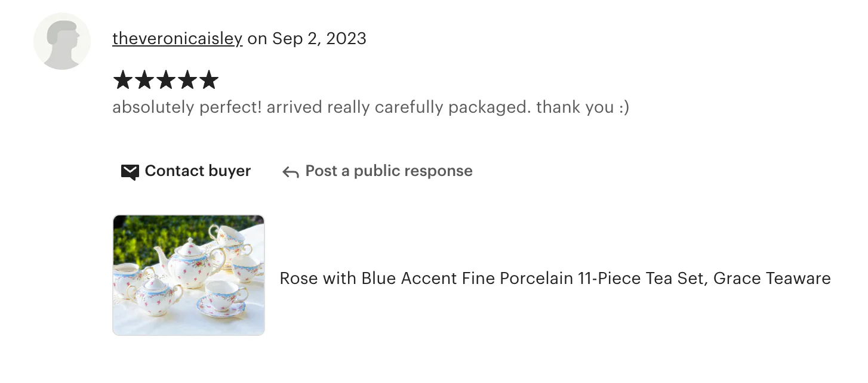The height and width of the screenshot is (383, 868).
Task: Open the tea set product thumbnail
Action: pyautogui.click(x=189, y=275)
